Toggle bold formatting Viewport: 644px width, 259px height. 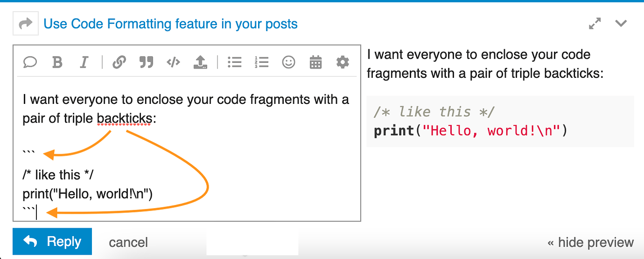[x=57, y=62]
